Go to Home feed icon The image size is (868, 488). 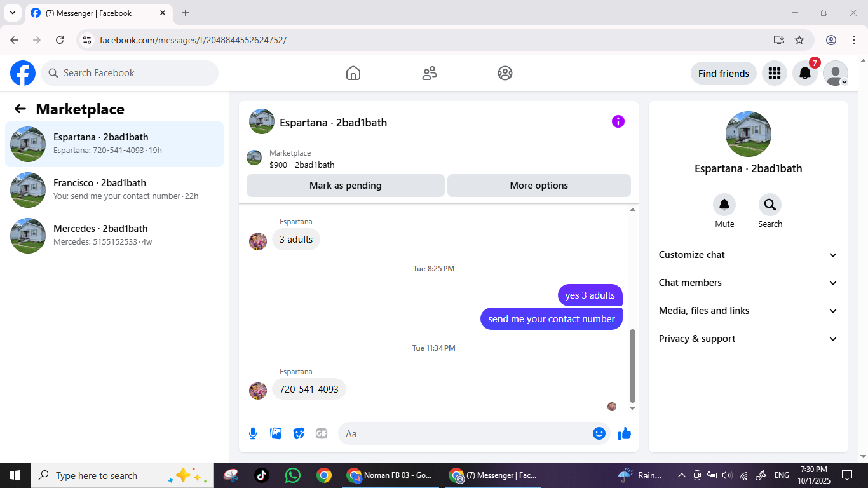353,73
